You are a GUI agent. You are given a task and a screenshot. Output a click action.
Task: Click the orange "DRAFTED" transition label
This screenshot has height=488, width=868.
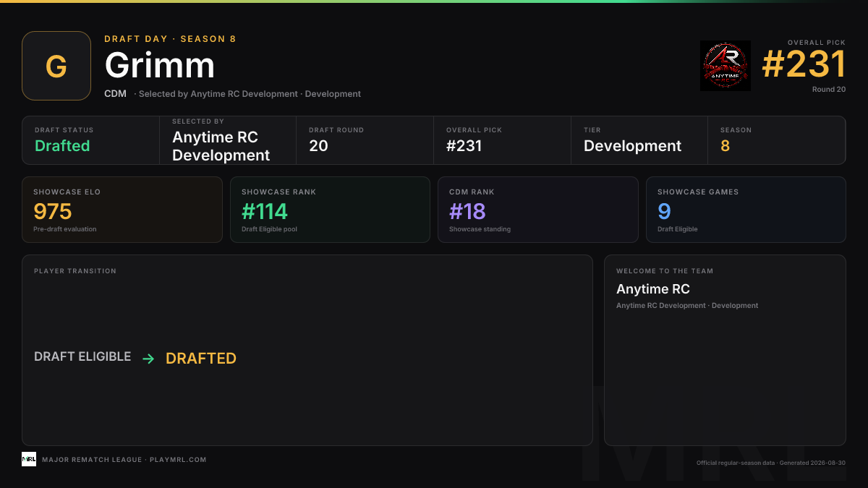pos(201,359)
